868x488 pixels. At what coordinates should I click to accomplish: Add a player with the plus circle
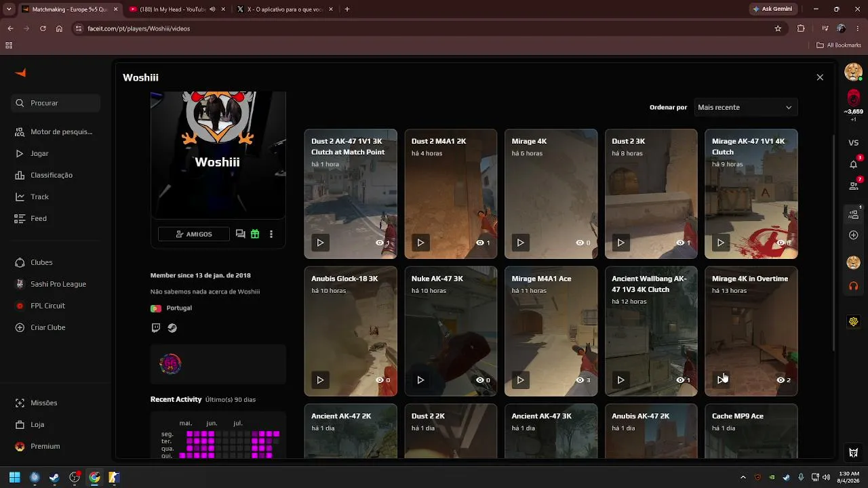[x=853, y=235]
